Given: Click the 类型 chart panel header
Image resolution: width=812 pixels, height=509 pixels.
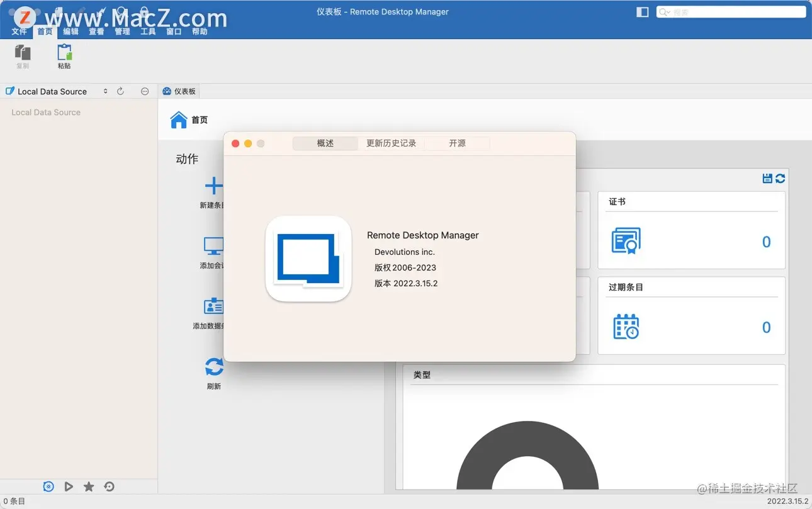Looking at the screenshot, I should click(x=422, y=375).
